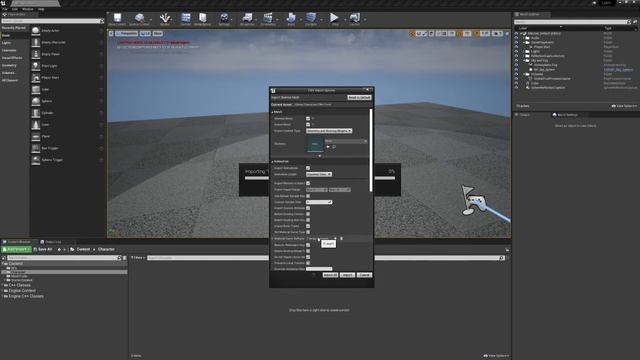Select Point Light in Place Actors panel

click(49, 66)
